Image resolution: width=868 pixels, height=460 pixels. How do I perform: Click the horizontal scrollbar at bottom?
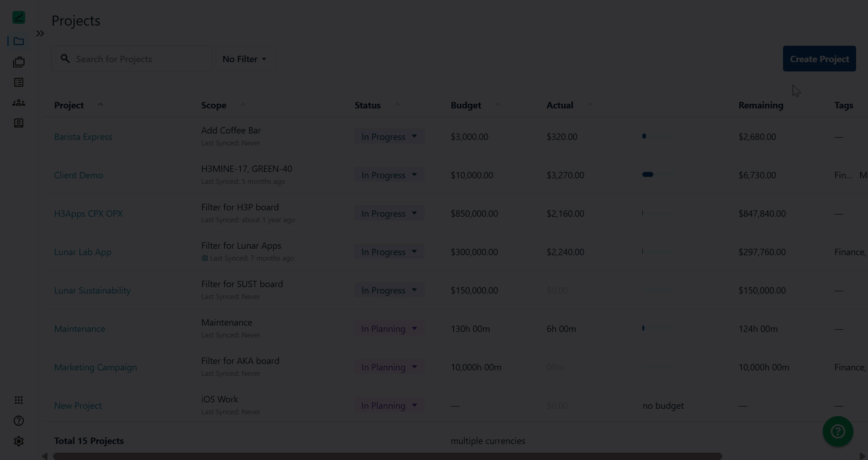tap(387, 456)
